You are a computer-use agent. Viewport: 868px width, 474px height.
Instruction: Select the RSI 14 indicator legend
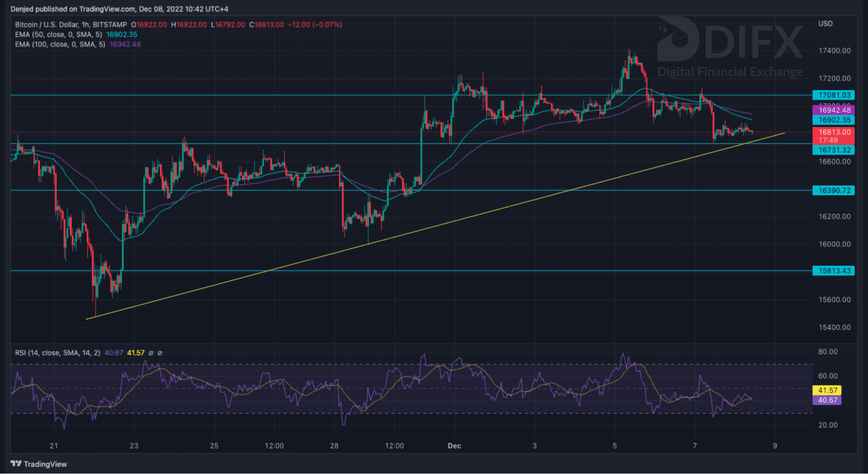coord(57,353)
